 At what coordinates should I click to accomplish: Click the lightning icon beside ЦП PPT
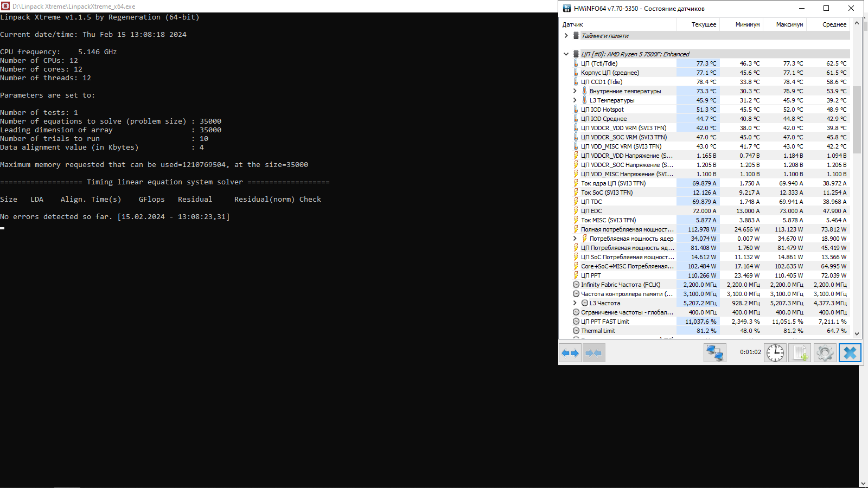(x=576, y=275)
